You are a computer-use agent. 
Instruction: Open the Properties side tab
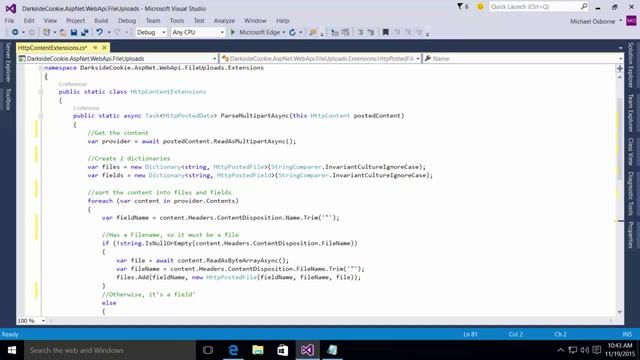click(x=631, y=235)
